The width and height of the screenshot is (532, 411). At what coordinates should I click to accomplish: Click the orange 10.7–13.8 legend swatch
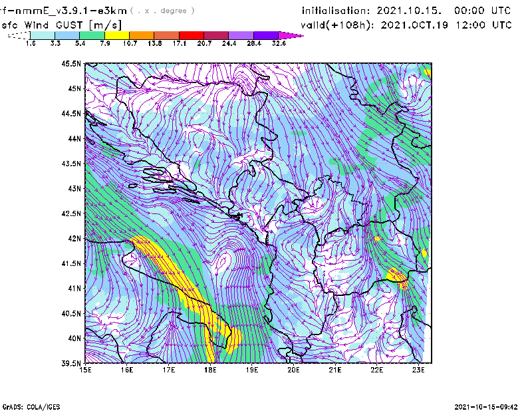point(142,35)
